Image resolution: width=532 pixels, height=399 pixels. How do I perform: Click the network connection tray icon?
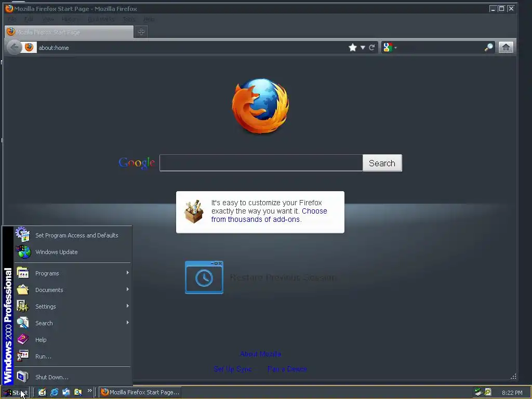coord(478,392)
